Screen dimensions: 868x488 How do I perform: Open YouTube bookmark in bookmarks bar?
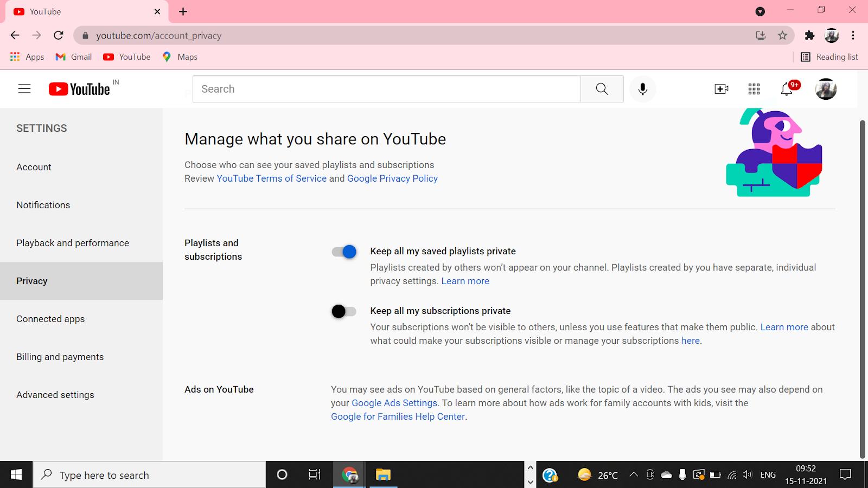[127, 56]
